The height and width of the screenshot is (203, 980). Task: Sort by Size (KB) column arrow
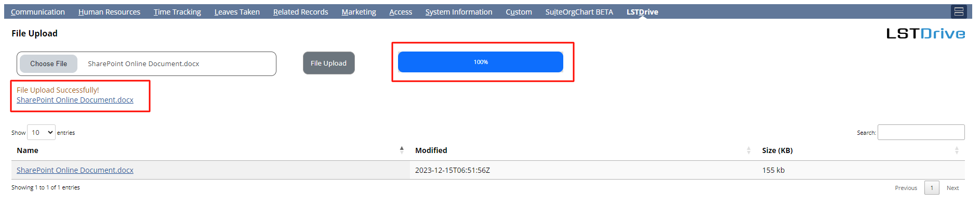(957, 150)
